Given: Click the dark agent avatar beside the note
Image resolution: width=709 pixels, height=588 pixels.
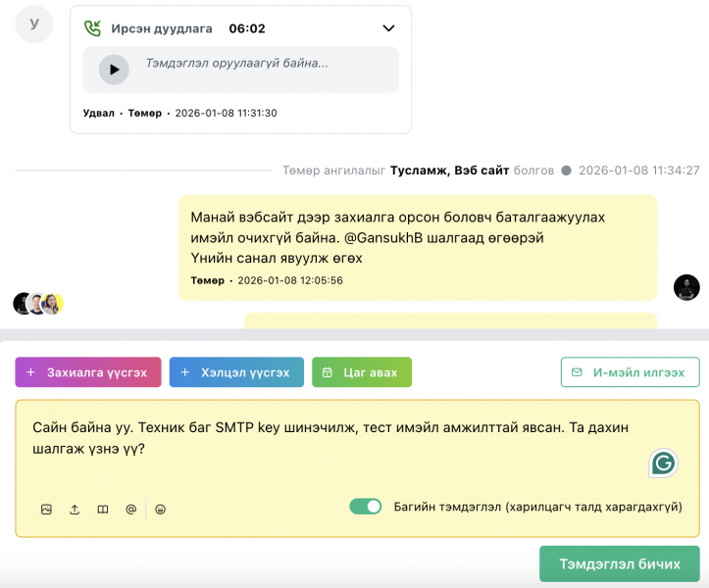Looking at the screenshot, I should 686,287.
